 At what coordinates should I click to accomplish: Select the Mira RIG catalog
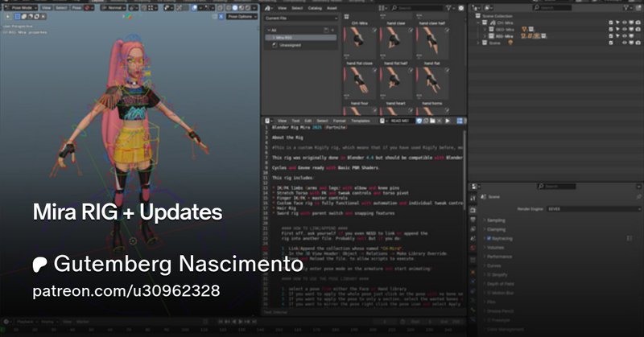pyautogui.click(x=301, y=37)
